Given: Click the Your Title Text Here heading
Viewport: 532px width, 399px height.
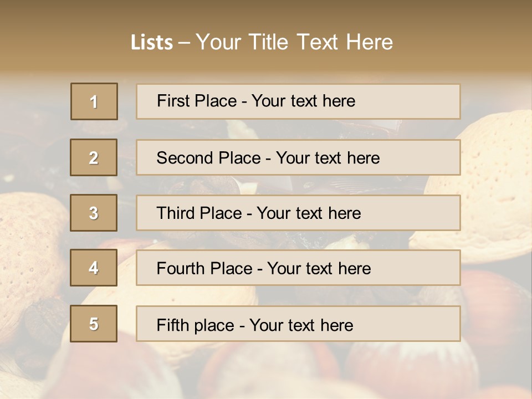Looking at the screenshot, I should (294, 42).
